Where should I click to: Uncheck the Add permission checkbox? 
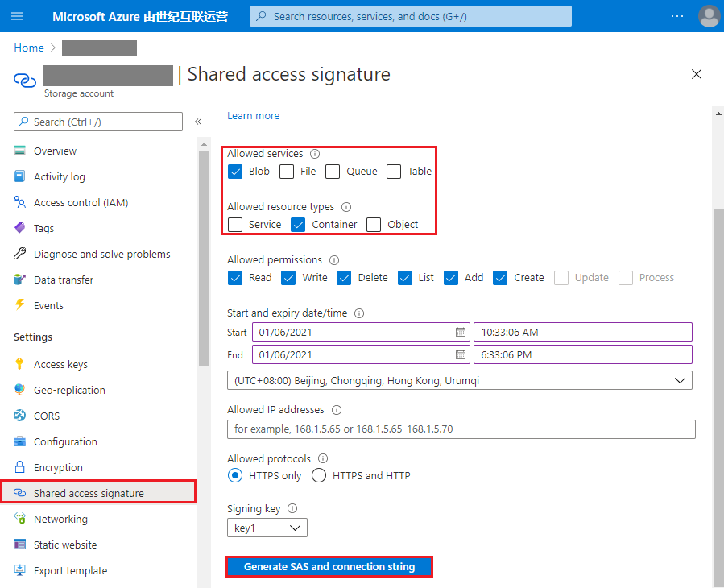click(x=451, y=278)
